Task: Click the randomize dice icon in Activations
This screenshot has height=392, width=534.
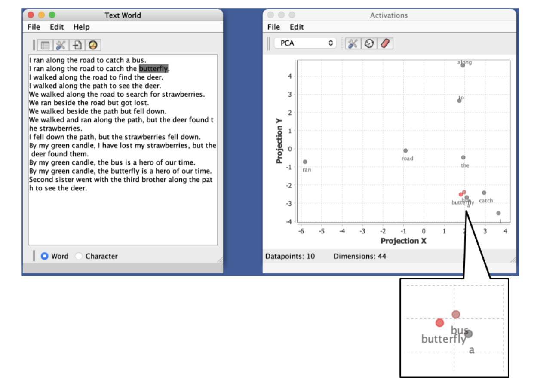Action: coord(369,43)
